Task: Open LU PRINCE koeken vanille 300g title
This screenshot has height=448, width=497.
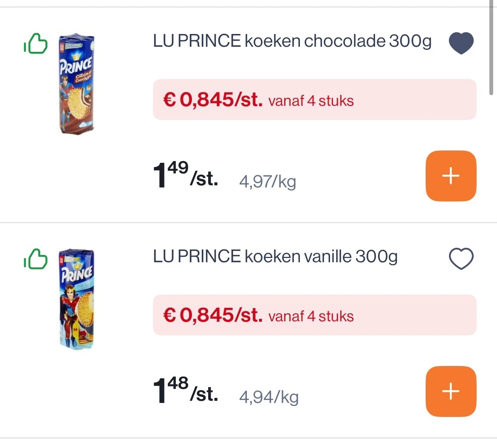Action: click(x=275, y=257)
